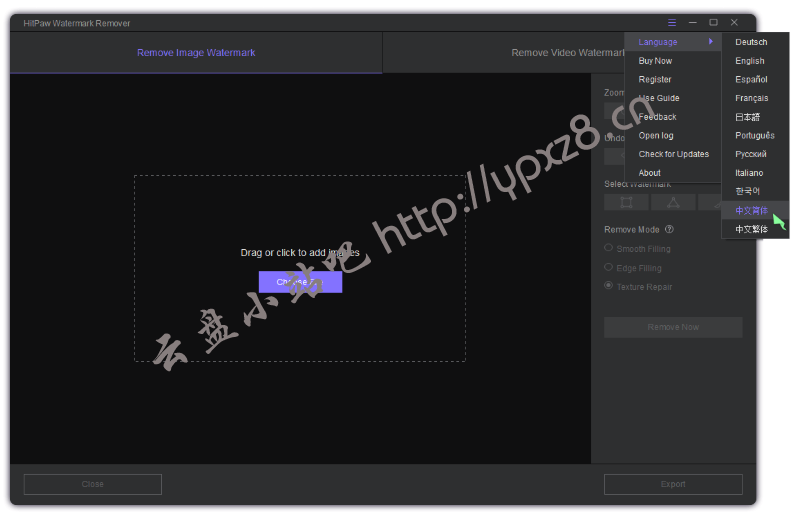Open Remove Mode help icon
This screenshot has width=799, height=517.
click(x=670, y=229)
